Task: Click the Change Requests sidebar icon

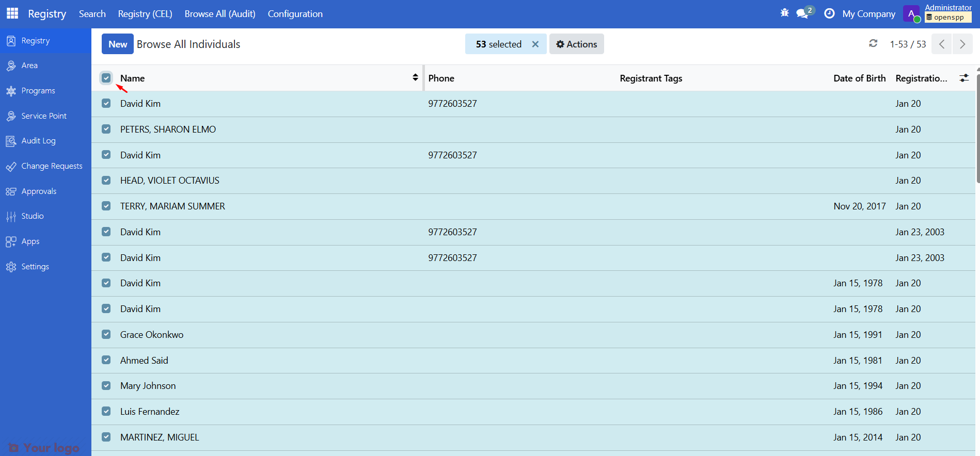Action: pyautogui.click(x=11, y=166)
